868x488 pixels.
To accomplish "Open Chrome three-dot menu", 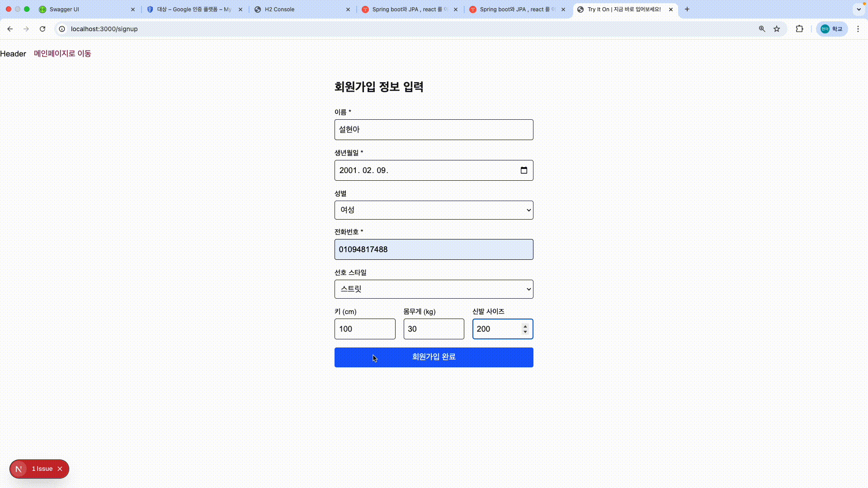I will [x=858, y=29].
